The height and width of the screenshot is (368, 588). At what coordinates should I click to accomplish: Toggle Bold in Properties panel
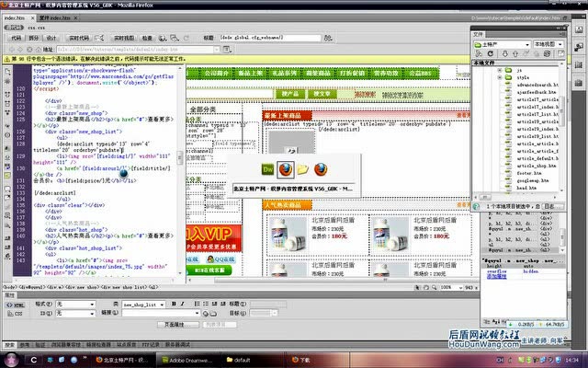[x=174, y=305]
